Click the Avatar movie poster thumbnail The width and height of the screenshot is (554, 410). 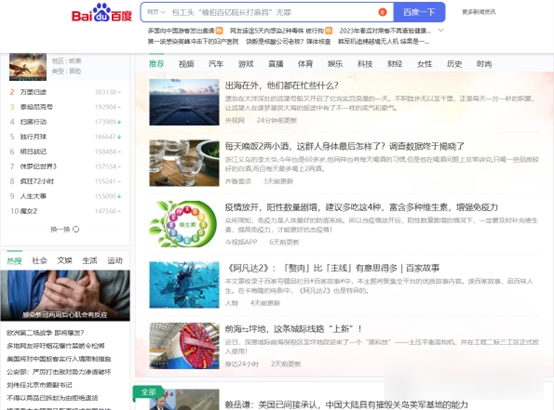[28, 67]
